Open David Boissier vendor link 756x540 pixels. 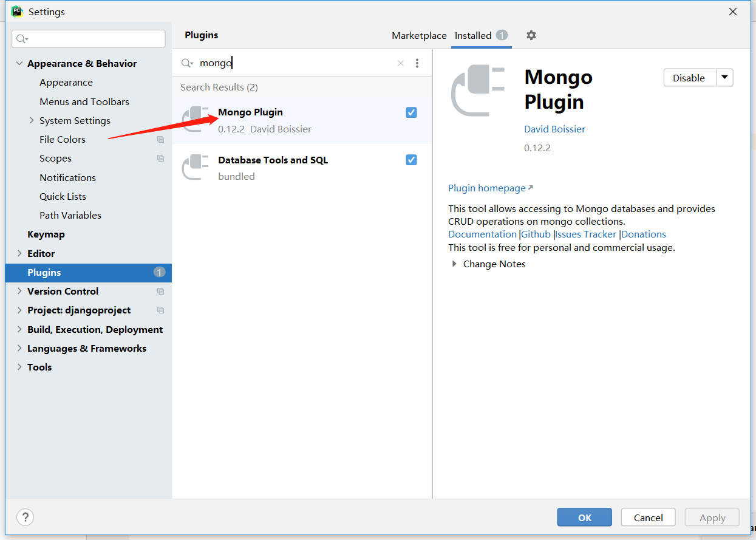555,129
